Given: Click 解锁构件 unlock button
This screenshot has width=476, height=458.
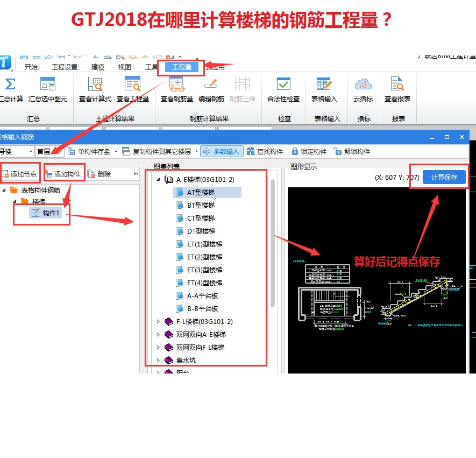Looking at the screenshot, I should (352, 151).
